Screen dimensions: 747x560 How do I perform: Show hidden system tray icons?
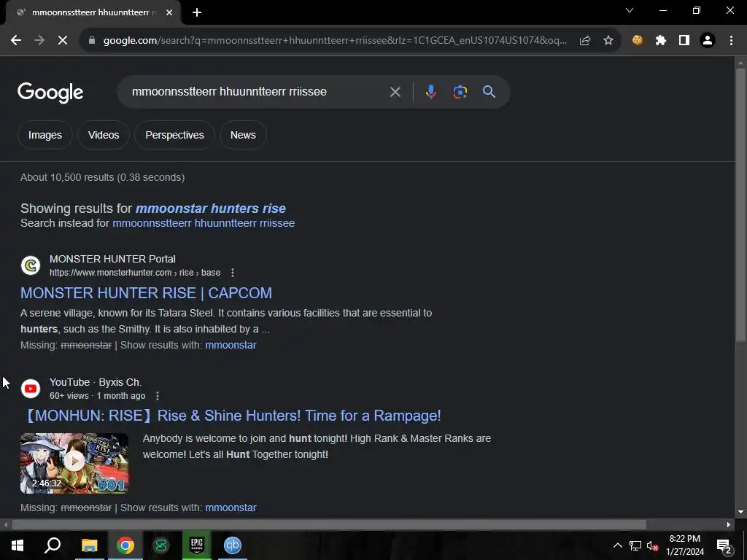pyautogui.click(x=617, y=545)
